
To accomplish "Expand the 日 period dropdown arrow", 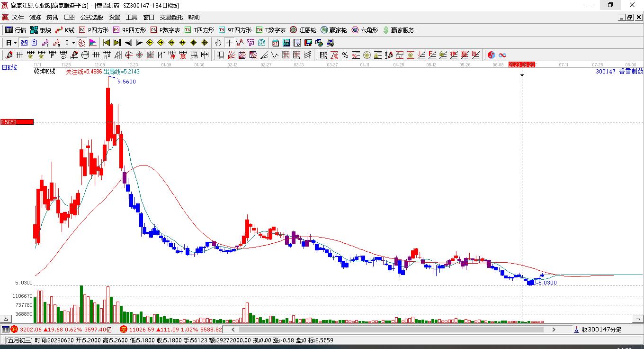I will click(x=16, y=43).
